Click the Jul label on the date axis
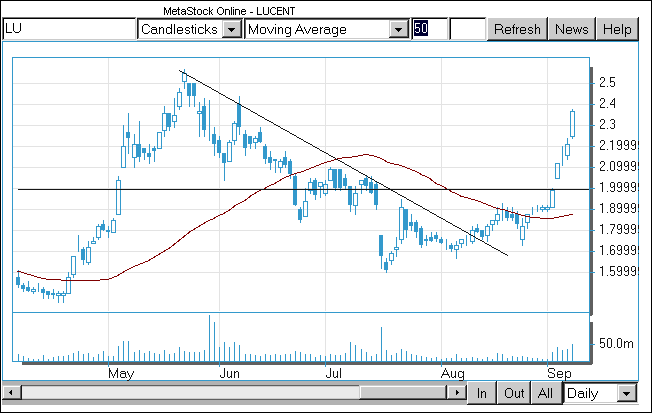This screenshot has width=652, height=413. [333, 373]
